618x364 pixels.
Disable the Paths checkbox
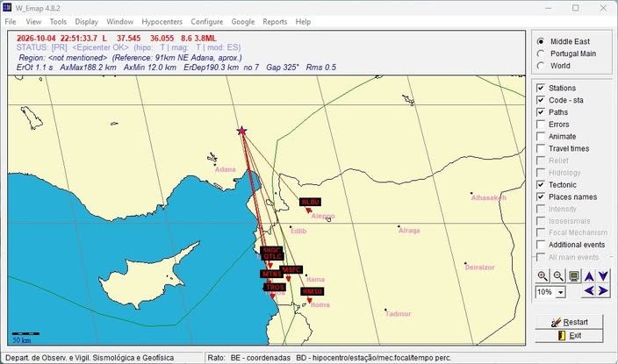click(541, 112)
